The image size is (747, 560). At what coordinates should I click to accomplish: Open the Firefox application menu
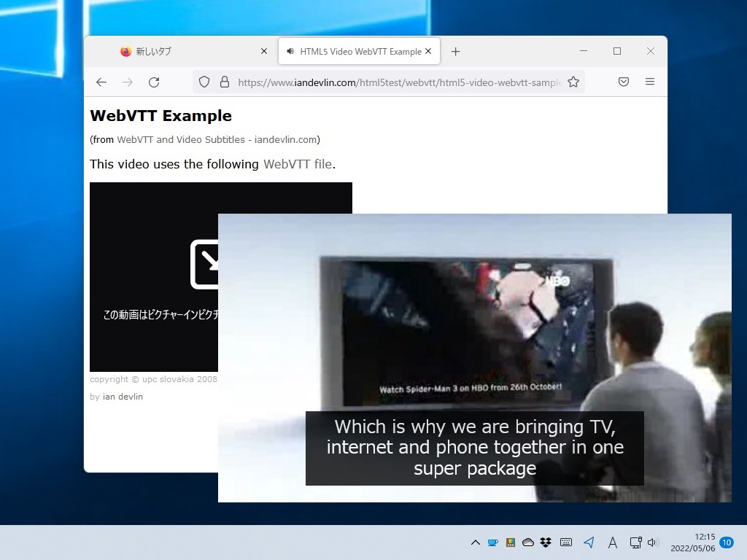(x=650, y=82)
